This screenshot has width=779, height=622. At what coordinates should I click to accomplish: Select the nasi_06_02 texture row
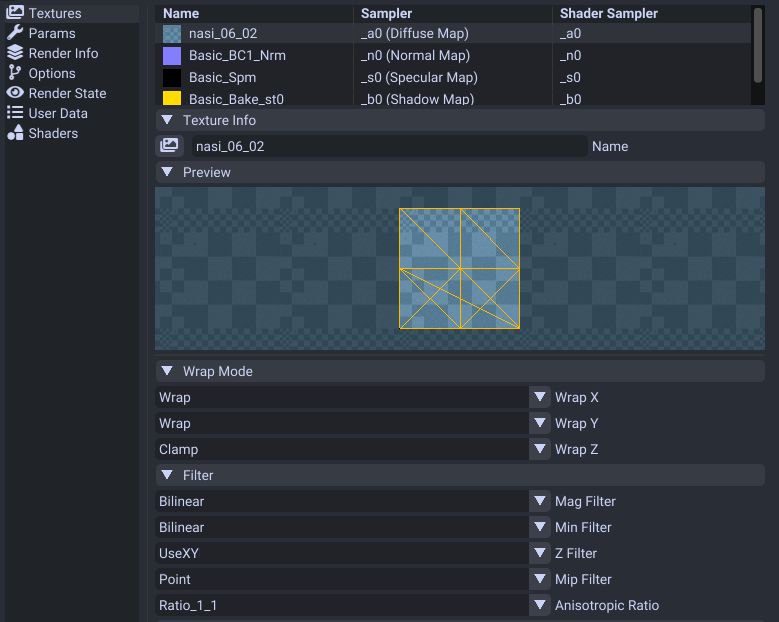pos(453,33)
